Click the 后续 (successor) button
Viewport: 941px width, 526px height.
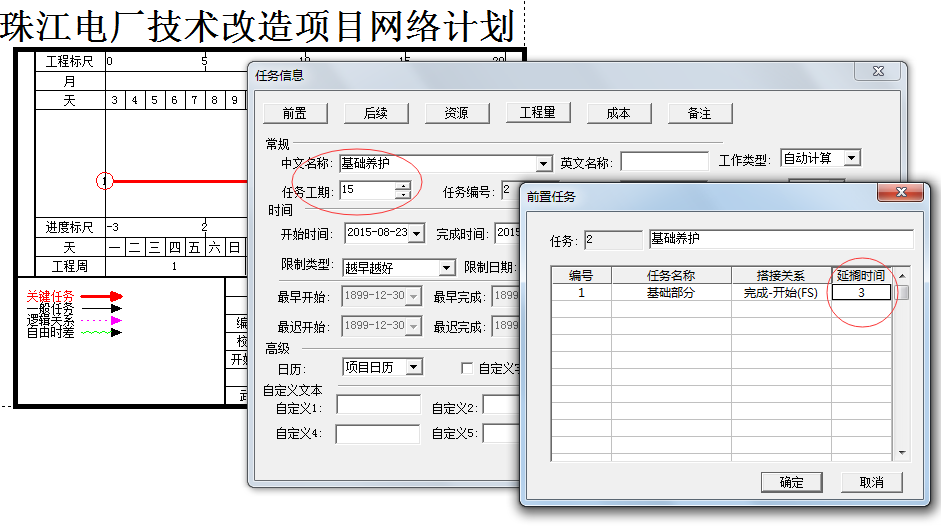pos(376,113)
